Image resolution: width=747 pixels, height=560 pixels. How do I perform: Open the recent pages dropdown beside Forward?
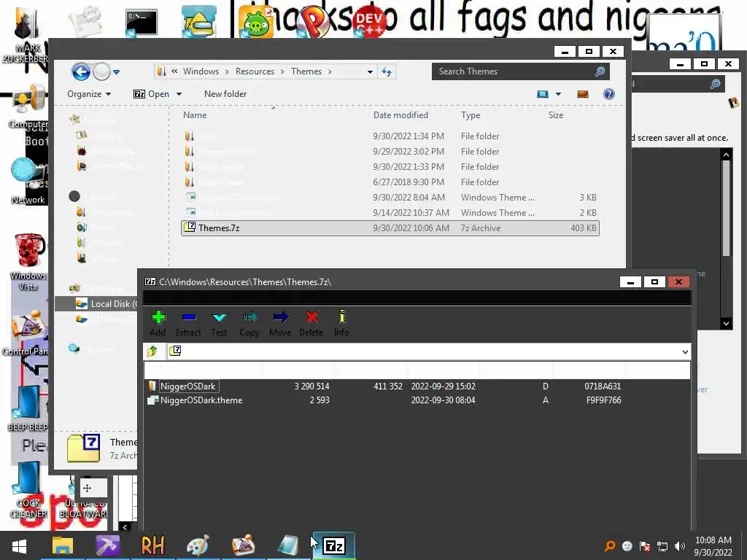[116, 72]
